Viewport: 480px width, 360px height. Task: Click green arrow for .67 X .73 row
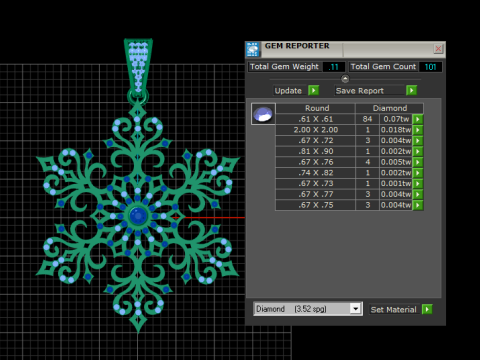point(418,183)
